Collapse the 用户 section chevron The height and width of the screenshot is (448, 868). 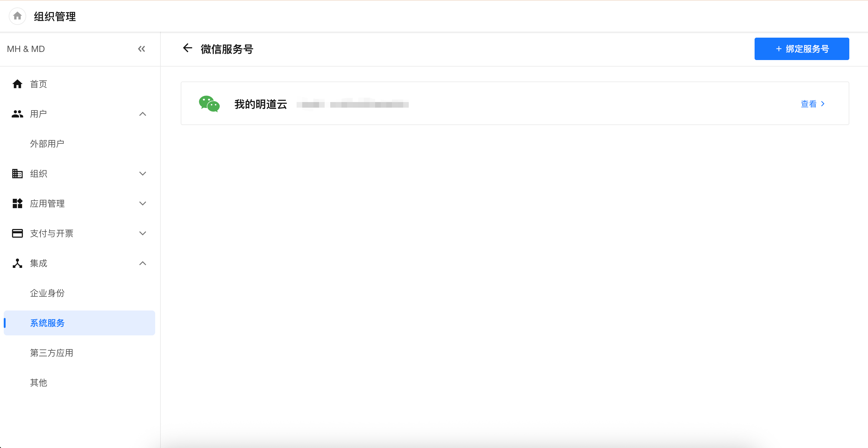142,114
